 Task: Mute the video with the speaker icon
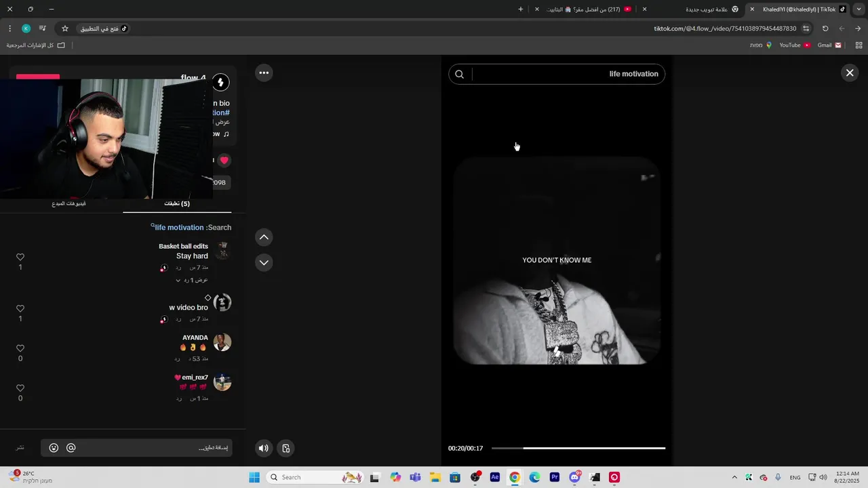click(x=264, y=448)
